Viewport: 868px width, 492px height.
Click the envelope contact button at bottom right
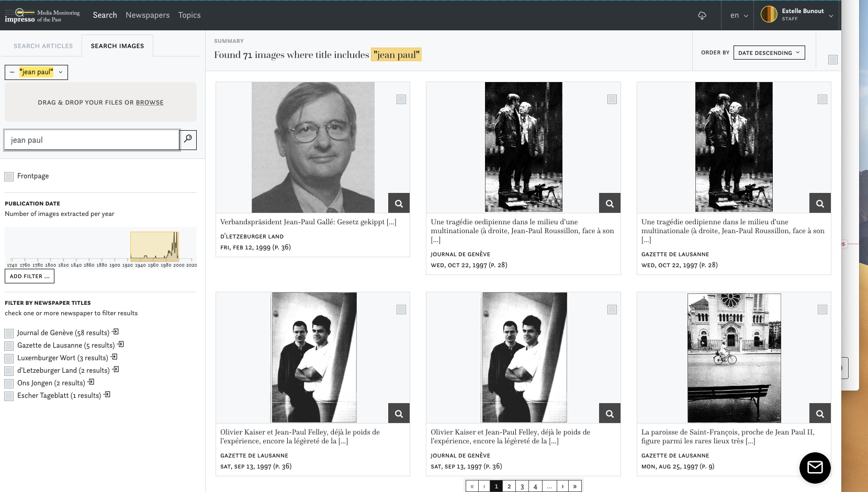tap(815, 468)
